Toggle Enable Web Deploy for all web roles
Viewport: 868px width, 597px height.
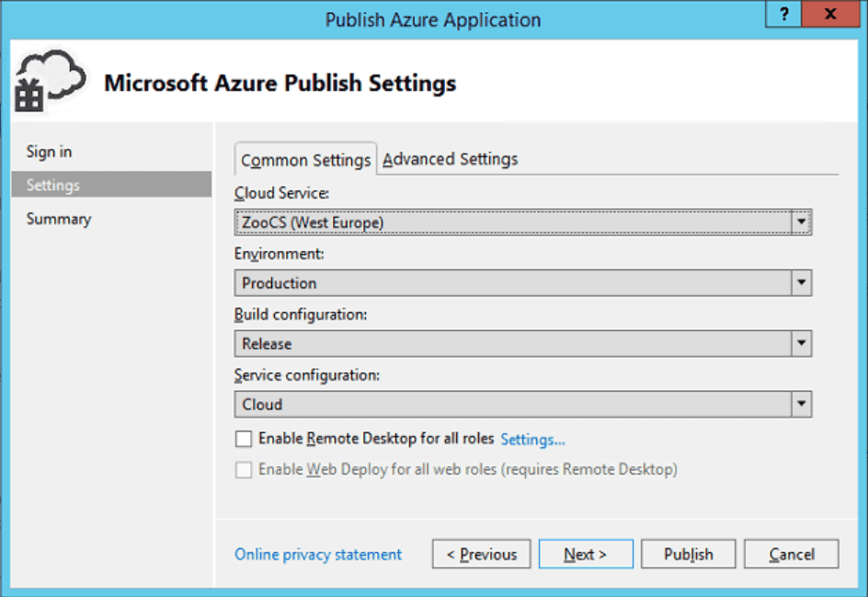point(243,470)
